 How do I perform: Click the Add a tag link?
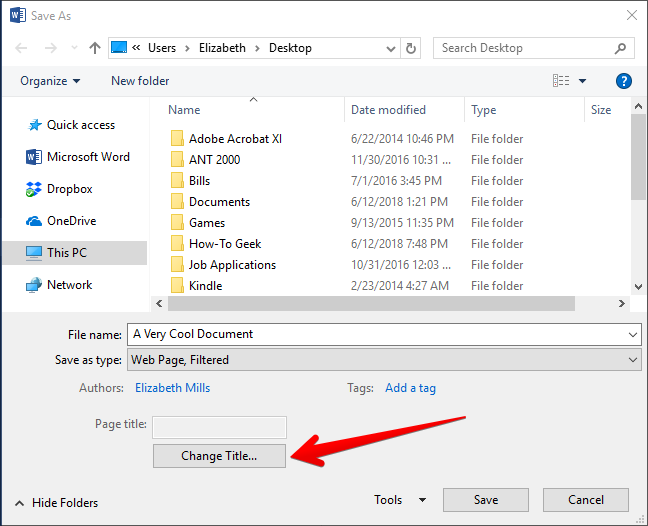[x=410, y=388]
